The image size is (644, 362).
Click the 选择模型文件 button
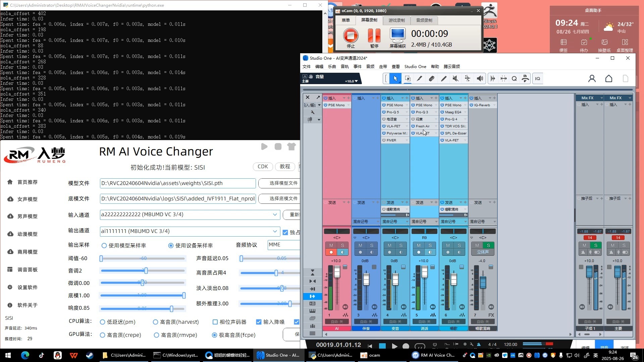[x=279, y=183]
